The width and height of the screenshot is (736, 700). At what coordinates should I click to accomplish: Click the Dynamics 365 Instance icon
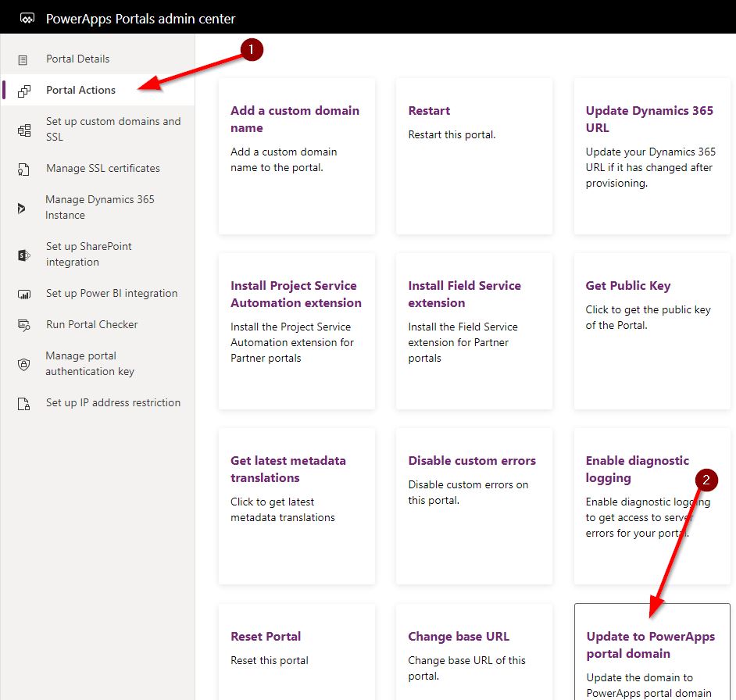22,208
